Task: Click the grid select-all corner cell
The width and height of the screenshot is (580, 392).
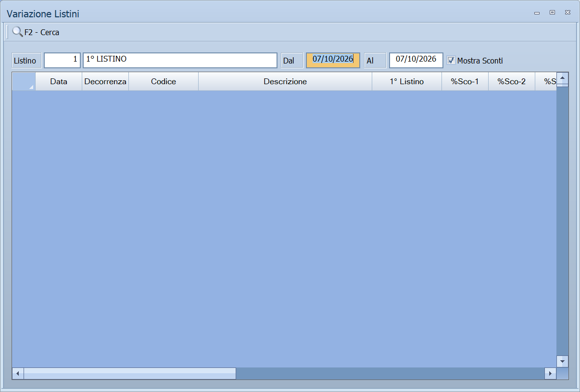Action: (24, 81)
